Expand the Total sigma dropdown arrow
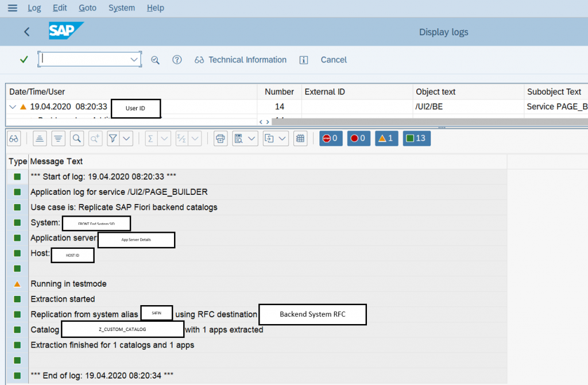The width and height of the screenshot is (588, 385). (164, 138)
